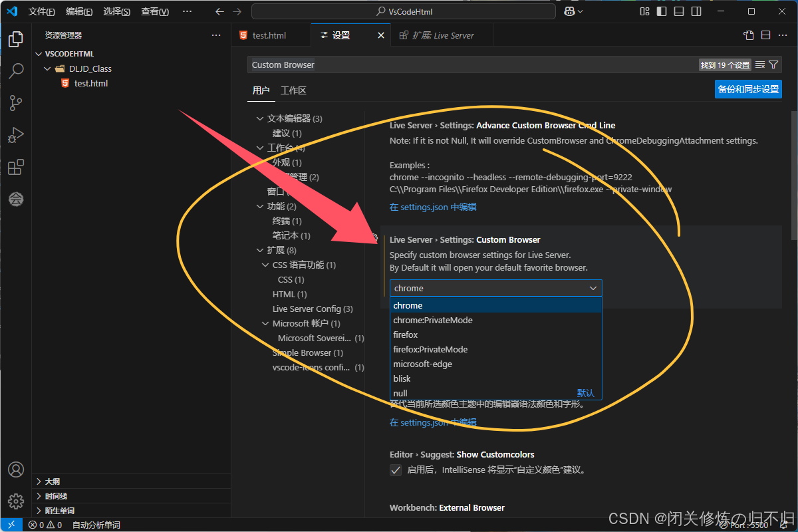This screenshot has height=532, width=798.
Task: Clear the settings search input icon
Action: (760, 65)
